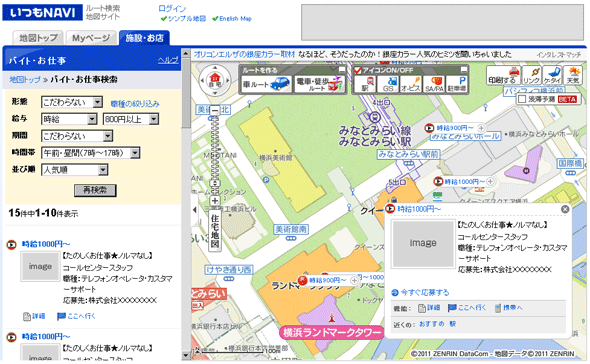The height and width of the screenshot is (364, 590).
Task: Click the 車ルート car route button
Action: [x=266, y=84]
